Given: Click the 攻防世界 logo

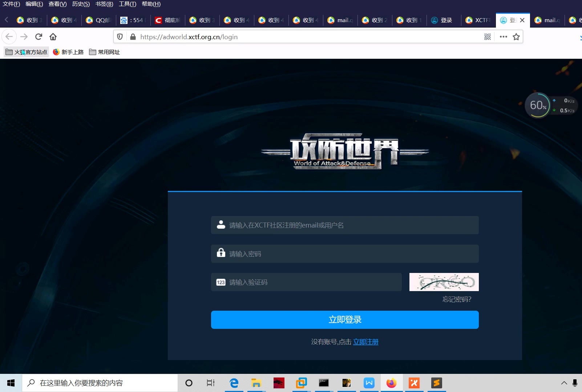Looking at the screenshot, I should click(345, 151).
